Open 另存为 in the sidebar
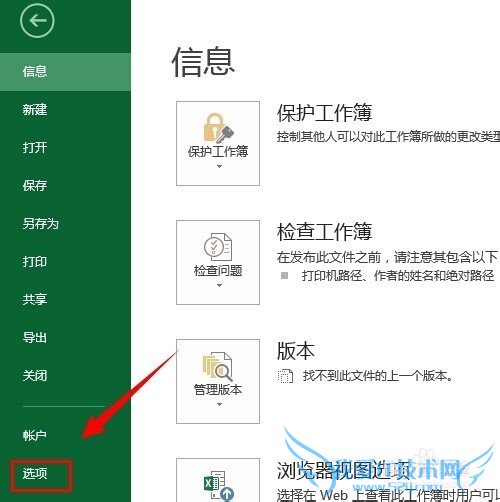The height and width of the screenshot is (502, 500). pos(41,223)
